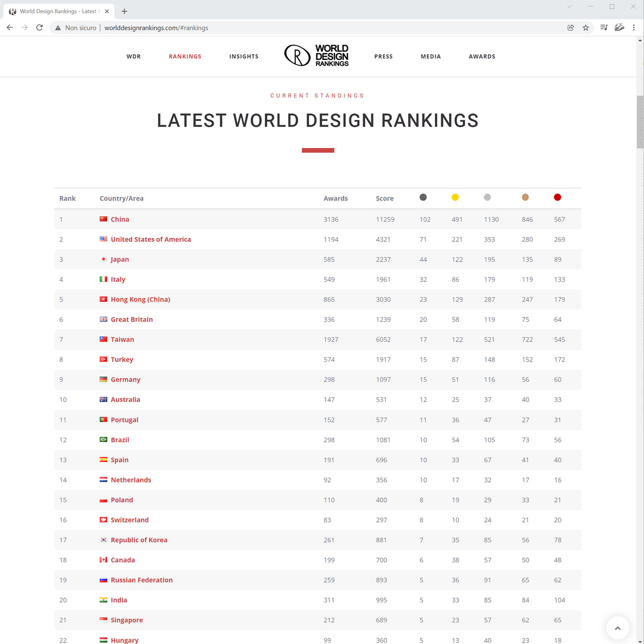Screen dimensions: 644x644
Task: Expand the tab search chevron
Action: point(570,7)
